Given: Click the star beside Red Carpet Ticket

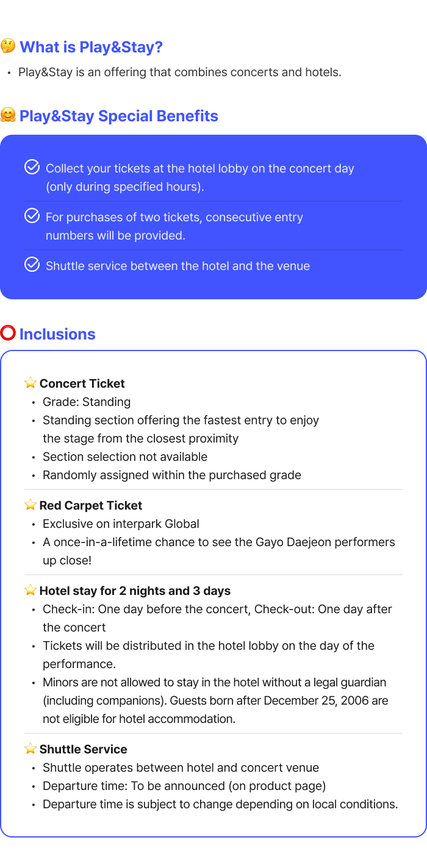Looking at the screenshot, I should pos(30,505).
